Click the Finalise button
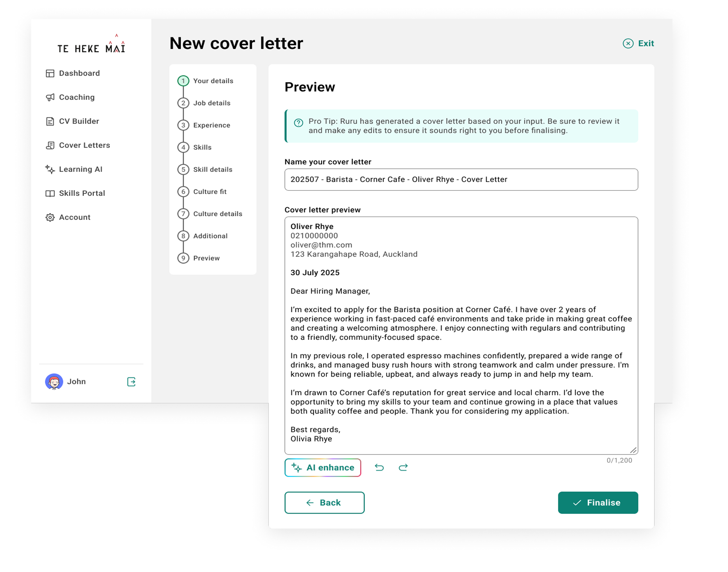The image size is (728, 572). pyautogui.click(x=598, y=503)
